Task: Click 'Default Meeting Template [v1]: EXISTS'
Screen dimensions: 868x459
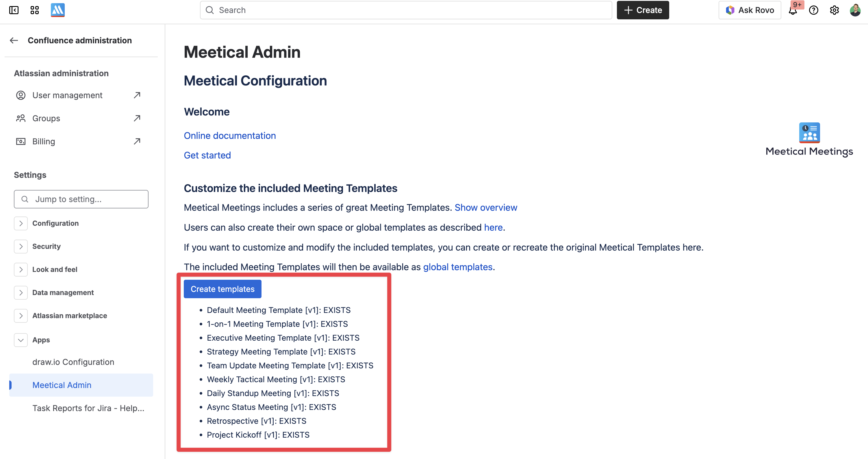Action: pos(279,310)
